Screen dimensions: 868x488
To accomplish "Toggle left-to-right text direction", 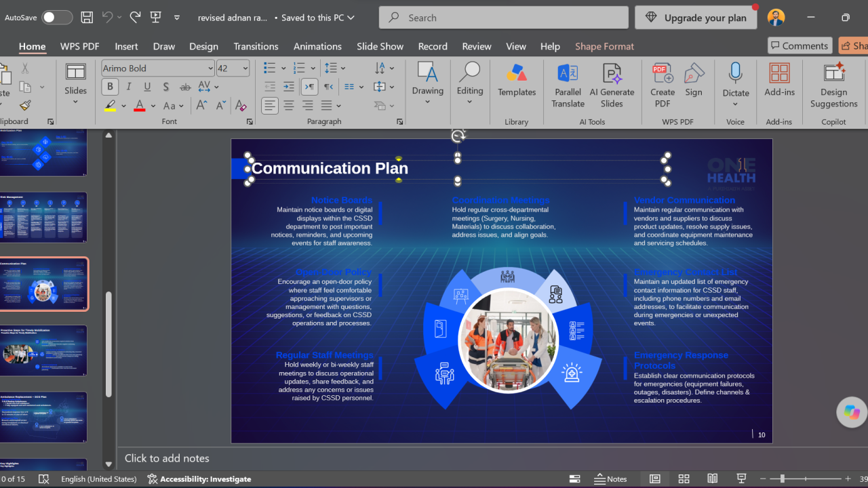I will coord(309,87).
